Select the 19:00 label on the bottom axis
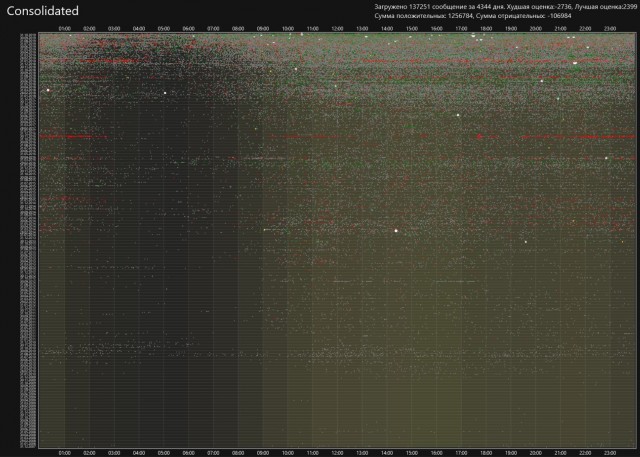 [x=511, y=453]
